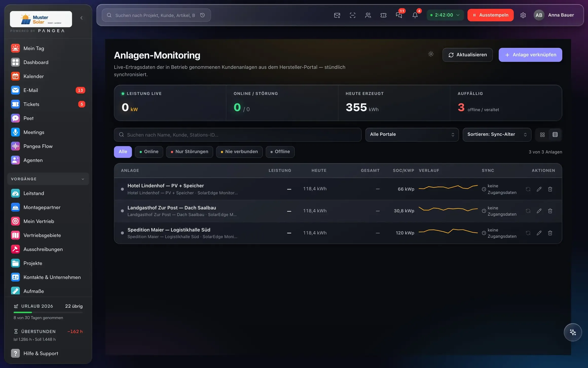Click Anlage verknüpfen button

pos(530,55)
